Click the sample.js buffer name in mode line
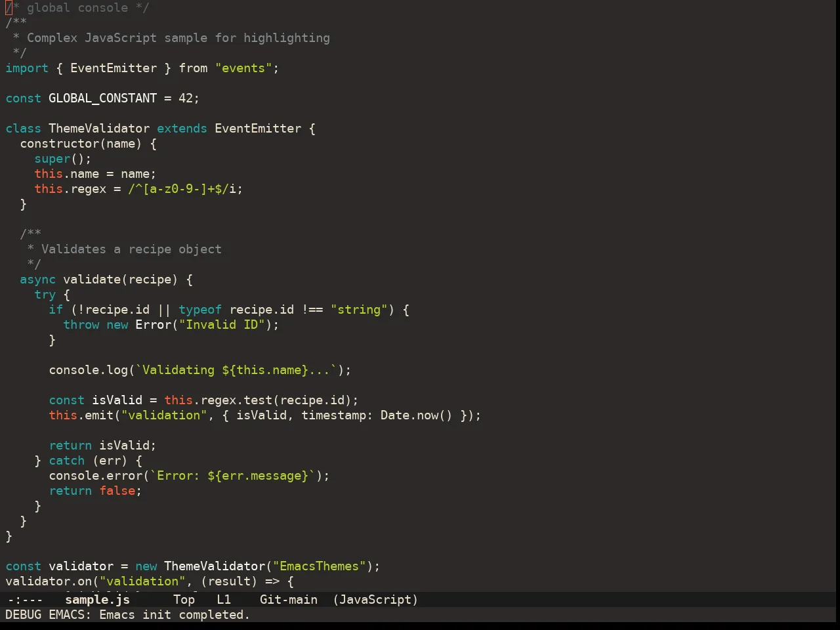 [x=97, y=599]
